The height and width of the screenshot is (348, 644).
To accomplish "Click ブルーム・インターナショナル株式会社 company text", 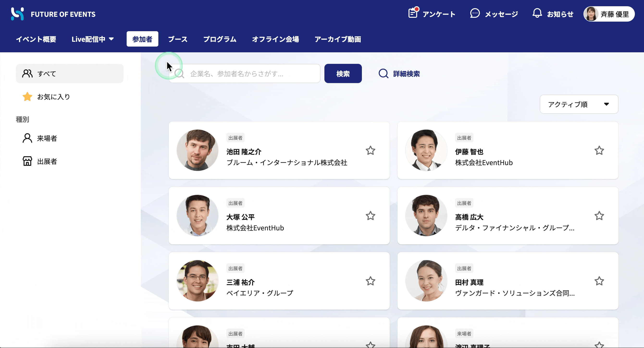I will pyautogui.click(x=287, y=162).
